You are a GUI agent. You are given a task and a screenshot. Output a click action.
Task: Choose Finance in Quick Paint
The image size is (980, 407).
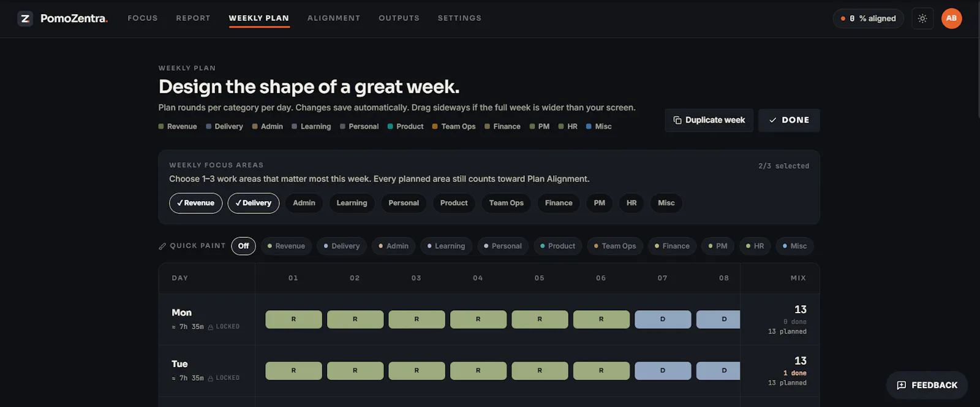(x=672, y=246)
